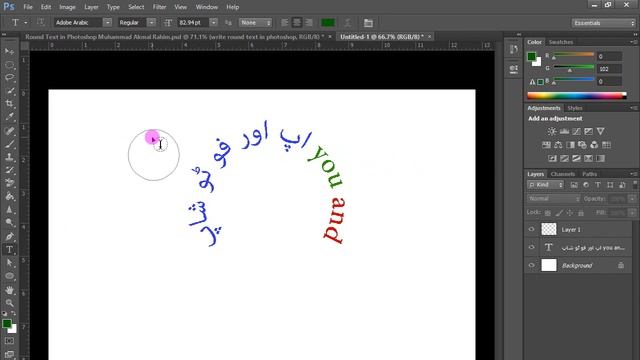Select the Healing Brush tool
The width and height of the screenshot is (640, 360).
click(x=9, y=131)
